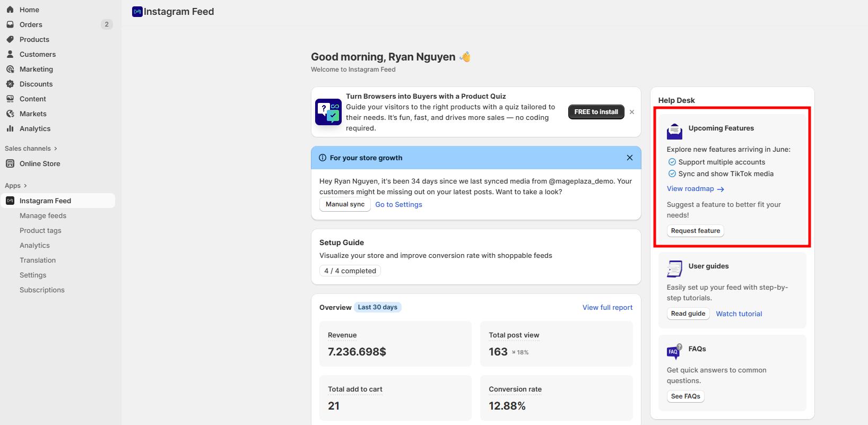The image size is (868, 425).
Task: Click the 18% decrease indicator
Action: click(520, 352)
